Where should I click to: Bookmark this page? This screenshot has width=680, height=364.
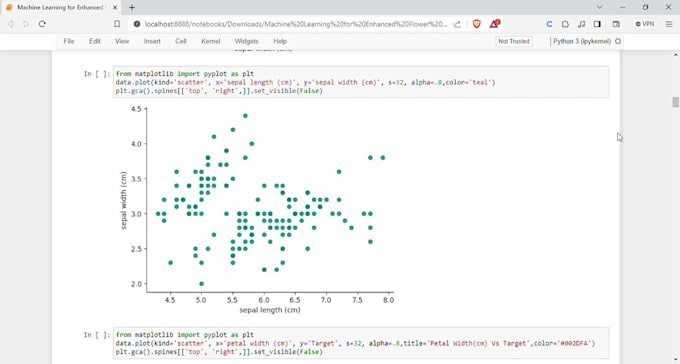117,24
